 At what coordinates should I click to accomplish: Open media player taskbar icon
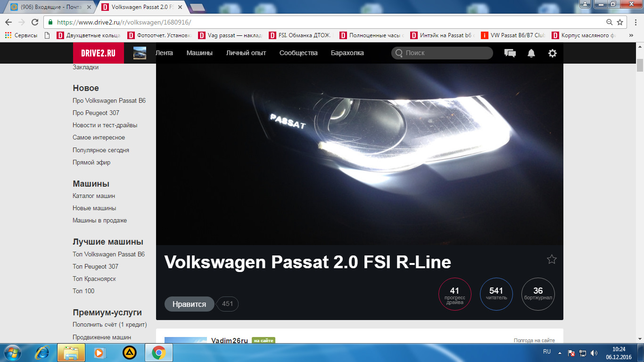tap(99, 352)
